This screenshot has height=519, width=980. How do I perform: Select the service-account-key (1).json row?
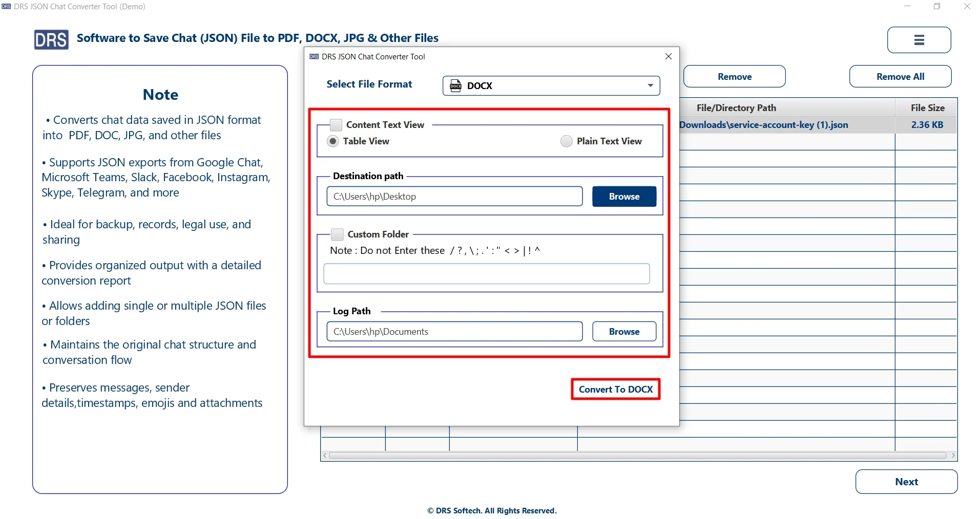pos(818,125)
